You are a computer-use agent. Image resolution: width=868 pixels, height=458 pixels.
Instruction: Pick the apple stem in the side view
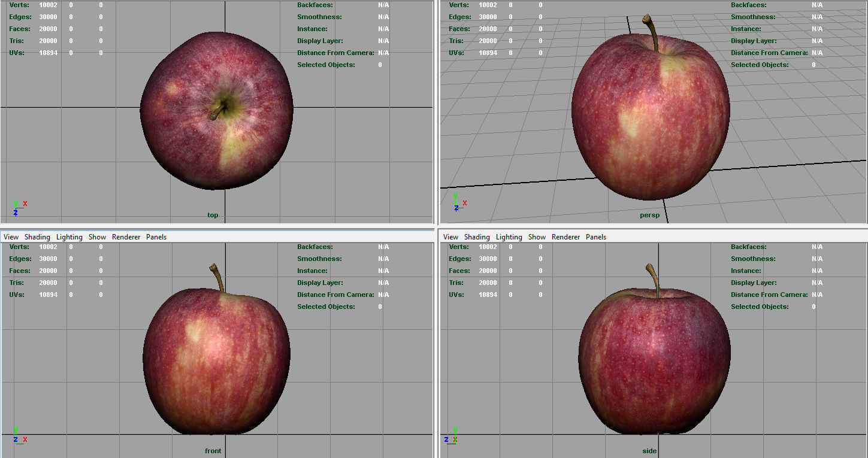654,280
